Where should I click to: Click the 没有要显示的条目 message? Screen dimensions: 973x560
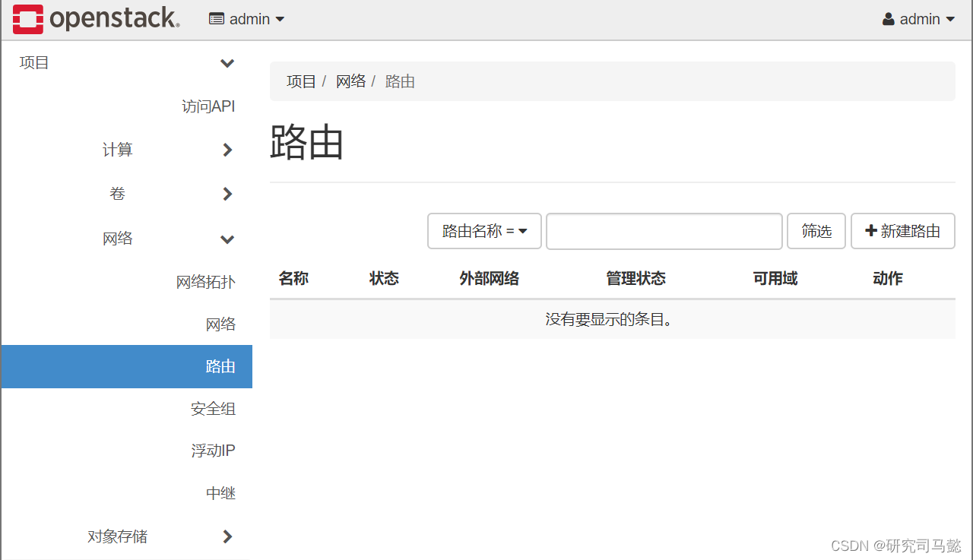[610, 320]
